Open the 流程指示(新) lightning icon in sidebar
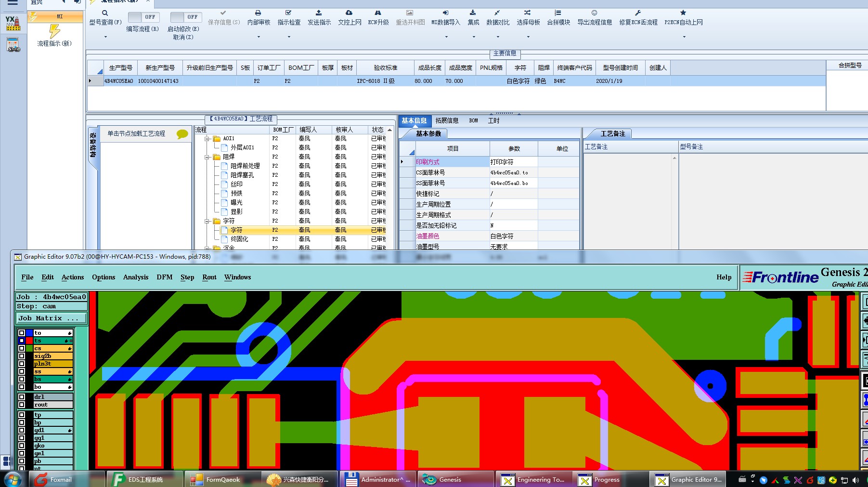 (x=55, y=31)
